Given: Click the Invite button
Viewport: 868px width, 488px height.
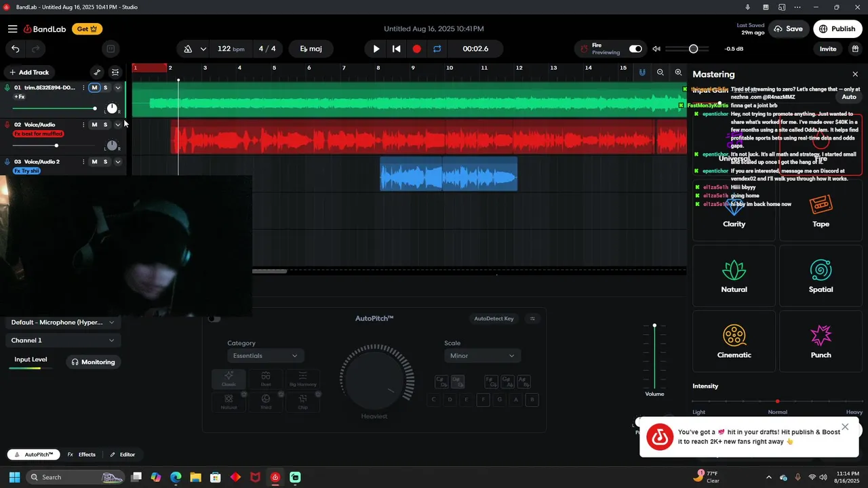Looking at the screenshot, I should click(828, 49).
